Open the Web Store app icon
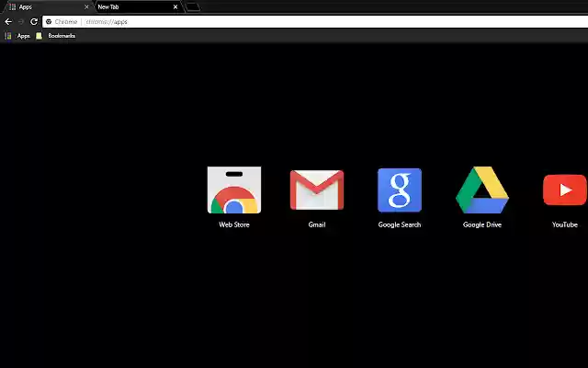The width and height of the screenshot is (588, 368). [x=234, y=190]
